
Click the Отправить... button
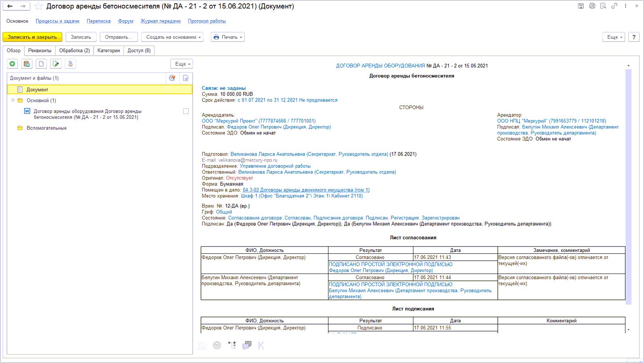point(119,37)
